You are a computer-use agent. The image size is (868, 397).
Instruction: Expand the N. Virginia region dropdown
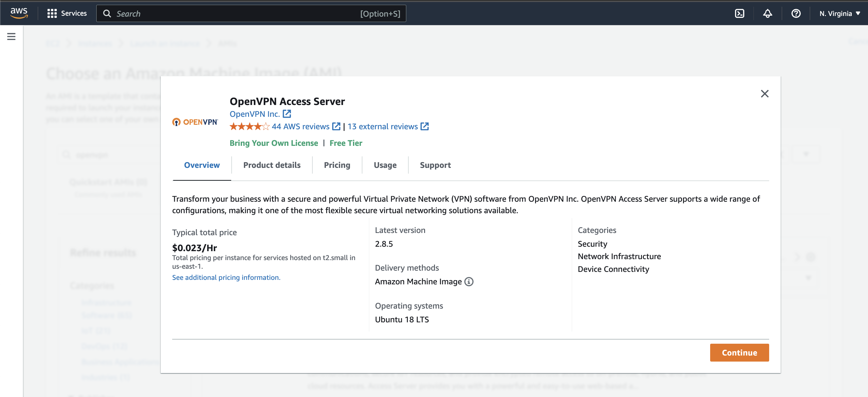pos(839,13)
